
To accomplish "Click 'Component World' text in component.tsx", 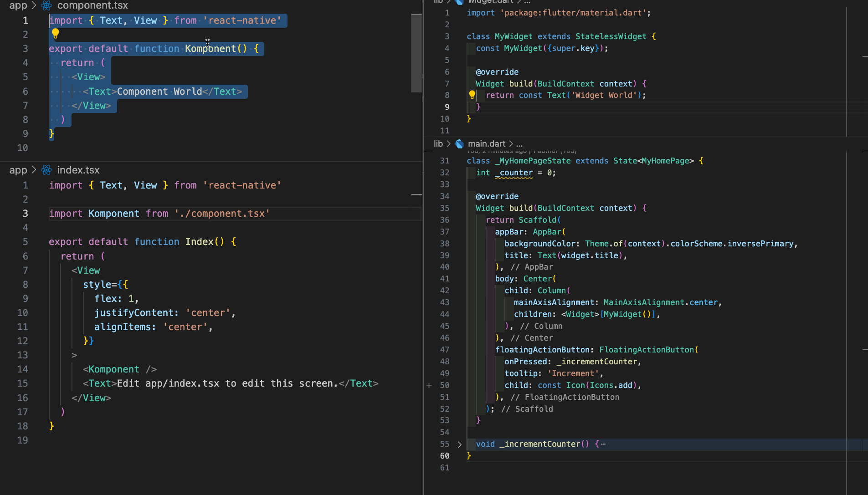I will point(159,92).
